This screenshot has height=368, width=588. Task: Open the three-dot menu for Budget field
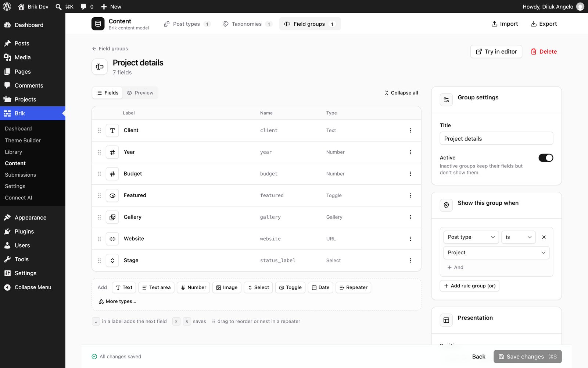click(410, 174)
